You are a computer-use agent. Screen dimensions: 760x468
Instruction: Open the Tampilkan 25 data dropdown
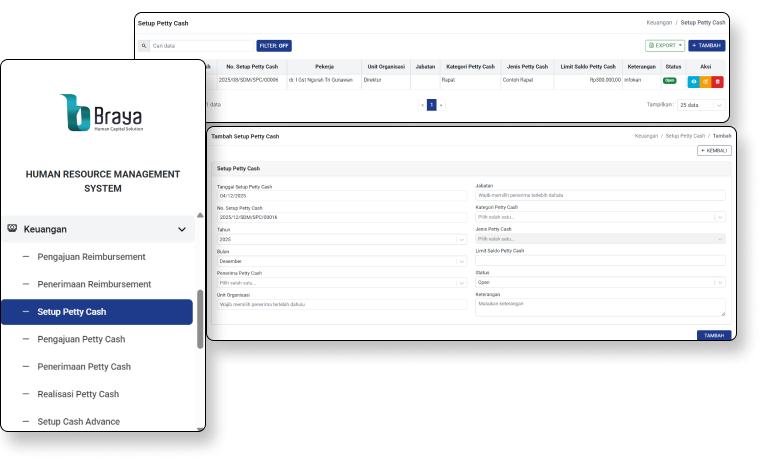[x=702, y=104]
